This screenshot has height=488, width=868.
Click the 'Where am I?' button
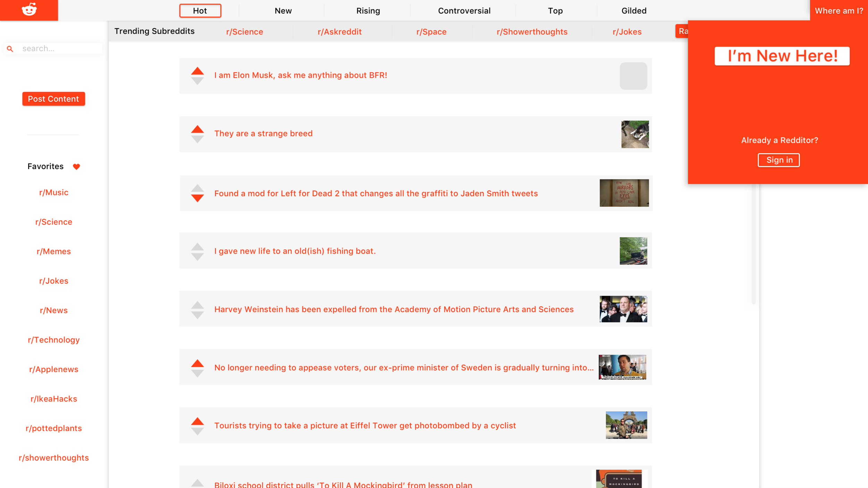point(839,10)
